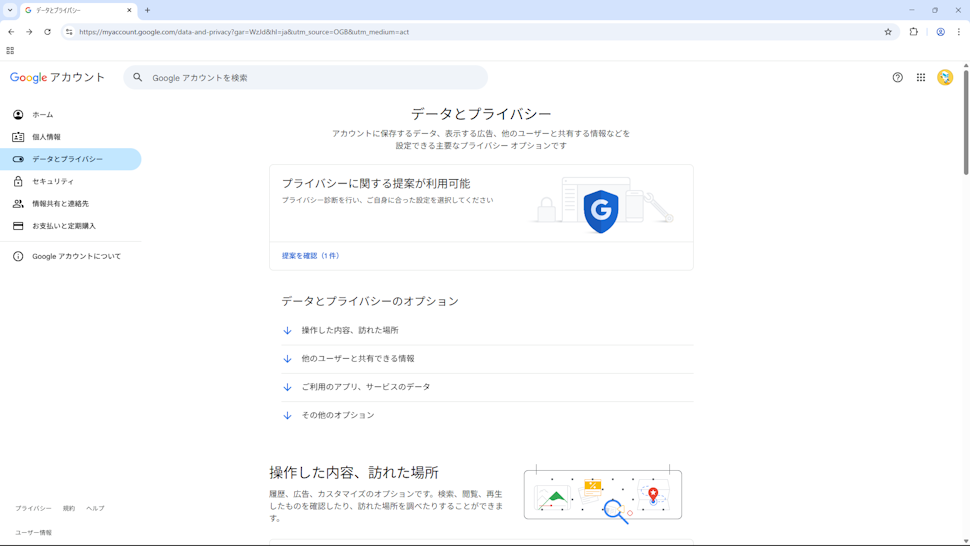This screenshot has width=970, height=546.
Task: Open Google アカウントについて in the sidebar
Action: [x=71, y=256]
